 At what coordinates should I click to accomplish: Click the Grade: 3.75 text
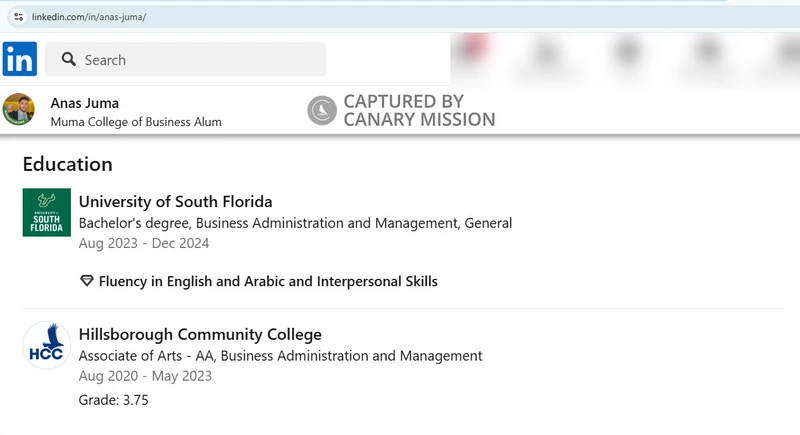click(114, 400)
